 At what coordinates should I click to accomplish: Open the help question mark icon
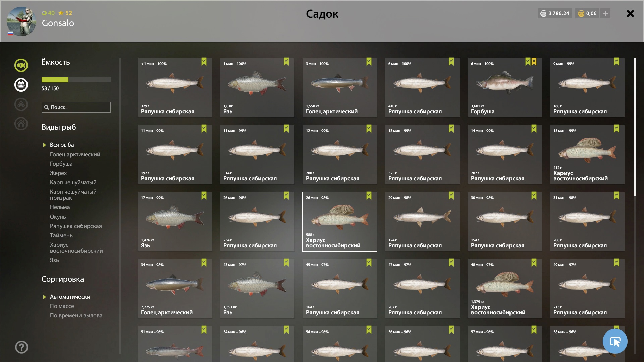[21, 347]
